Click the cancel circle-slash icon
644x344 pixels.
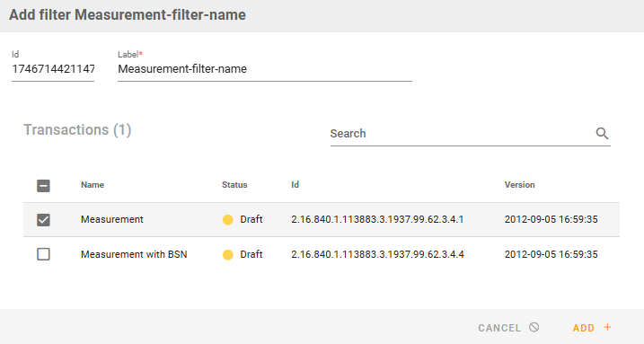pyautogui.click(x=534, y=327)
